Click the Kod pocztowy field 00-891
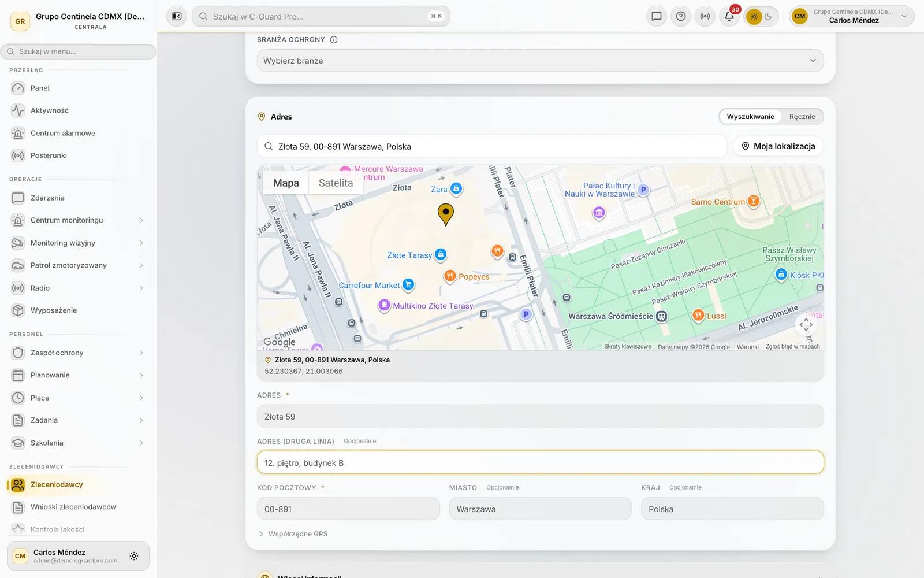 coord(348,509)
